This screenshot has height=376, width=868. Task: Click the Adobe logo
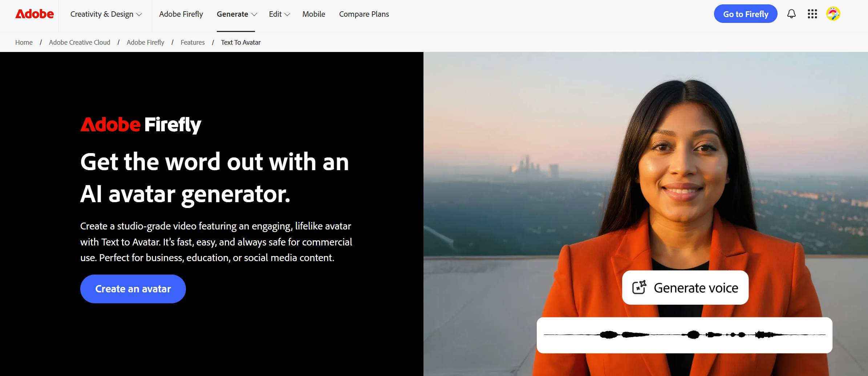[34, 14]
